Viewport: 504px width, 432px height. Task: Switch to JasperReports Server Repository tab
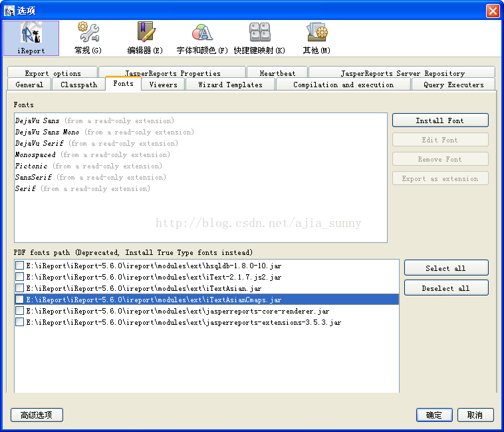coord(402,73)
